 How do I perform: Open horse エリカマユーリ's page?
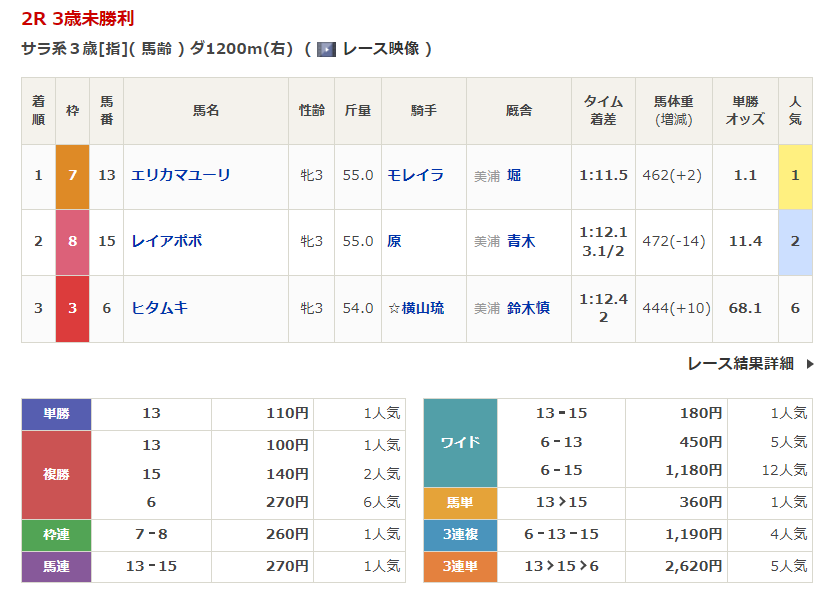tap(181, 175)
